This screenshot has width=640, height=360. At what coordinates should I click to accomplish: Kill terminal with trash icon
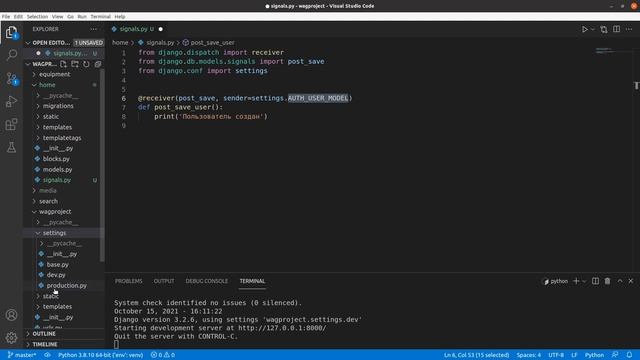point(607,281)
